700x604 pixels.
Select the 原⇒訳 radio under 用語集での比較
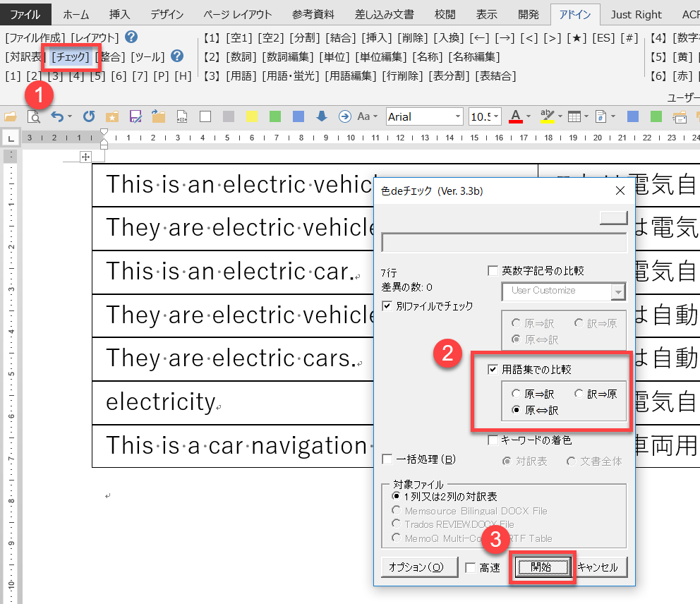coord(518,394)
